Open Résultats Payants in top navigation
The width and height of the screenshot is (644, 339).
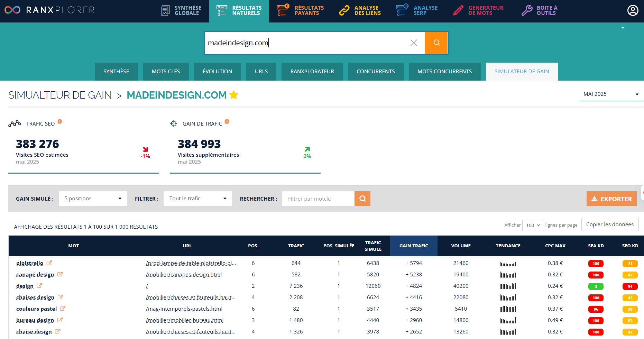tap(301, 10)
